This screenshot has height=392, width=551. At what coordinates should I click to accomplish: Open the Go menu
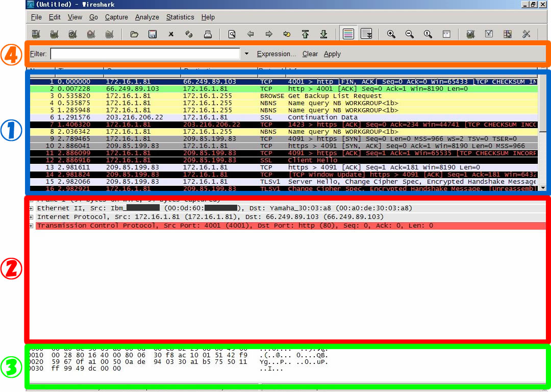(93, 17)
